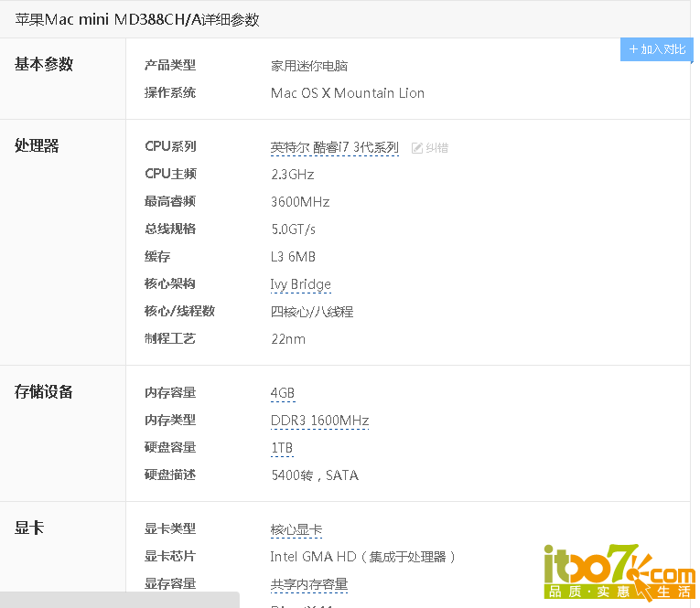
Task: Click the 核心架构 label
Action: (x=170, y=283)
